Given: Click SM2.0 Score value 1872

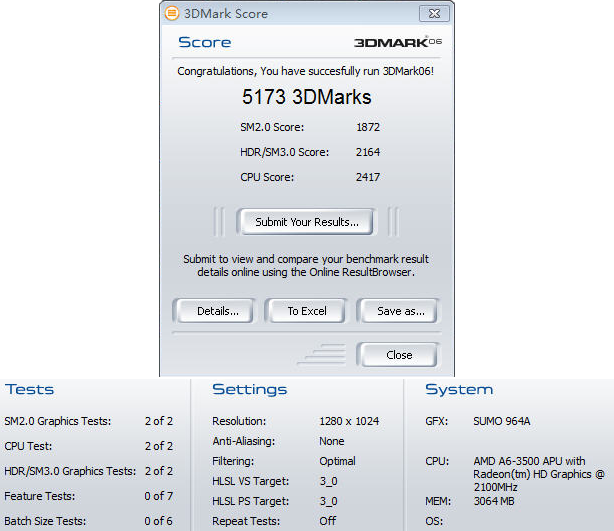Looking at the screenshot, I should pos(368,127).
